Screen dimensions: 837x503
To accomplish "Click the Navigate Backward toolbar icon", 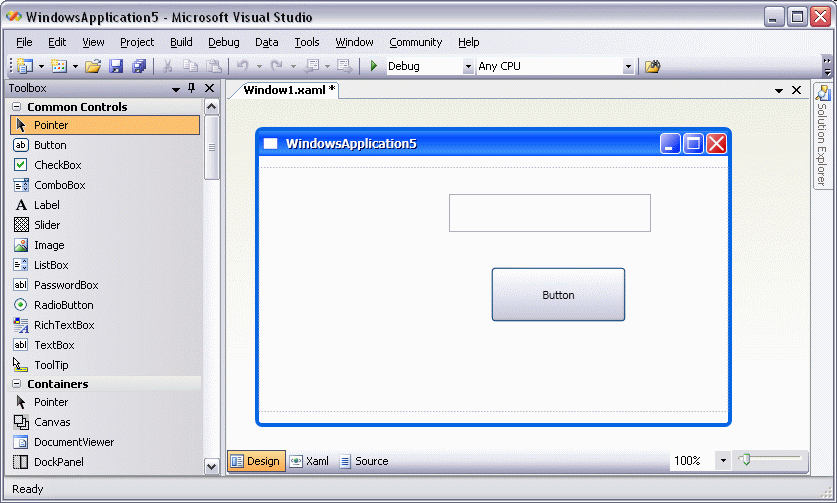I will (x=311, y=66).
